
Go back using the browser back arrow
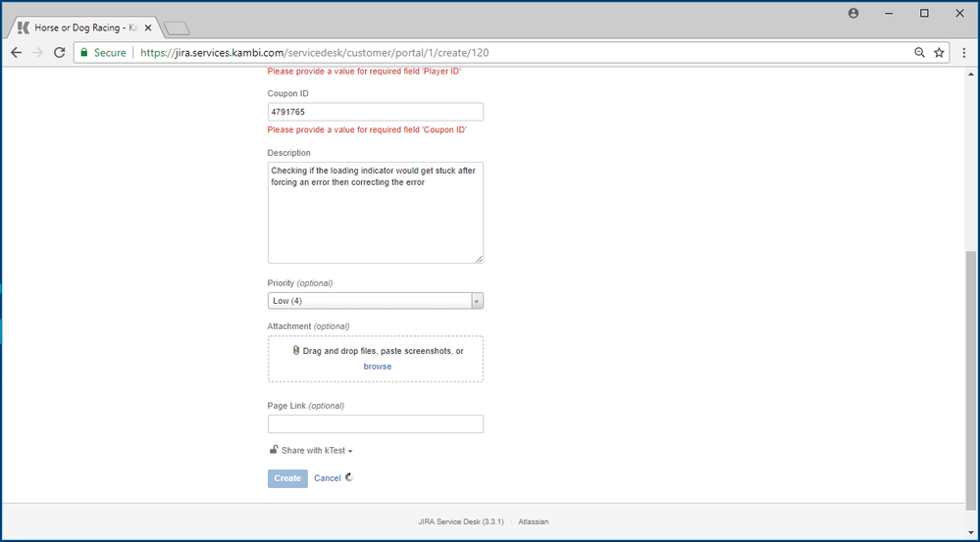pyautogui.click(x=17, y=53)
